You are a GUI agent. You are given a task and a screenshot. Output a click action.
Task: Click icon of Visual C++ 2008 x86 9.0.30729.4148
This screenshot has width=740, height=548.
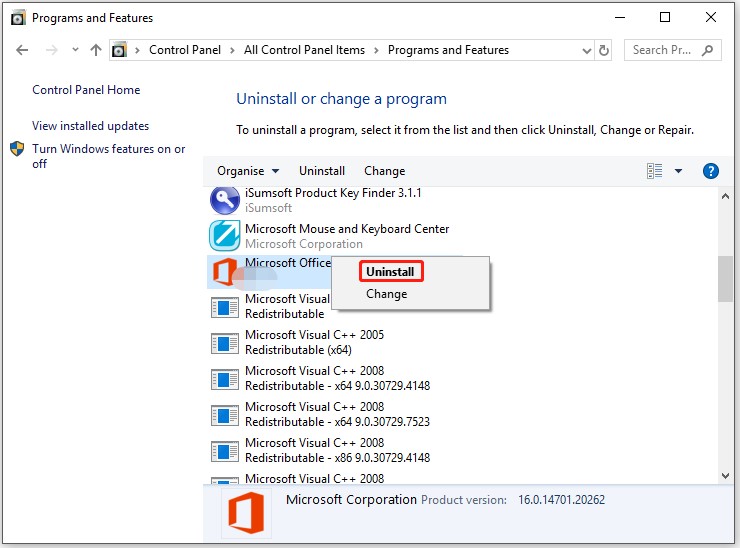[225, 452]
